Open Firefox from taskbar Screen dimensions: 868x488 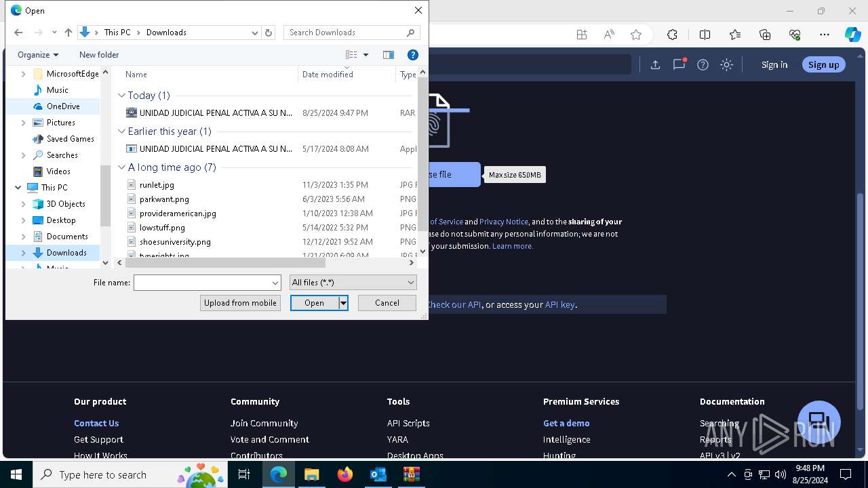point(344,474)
